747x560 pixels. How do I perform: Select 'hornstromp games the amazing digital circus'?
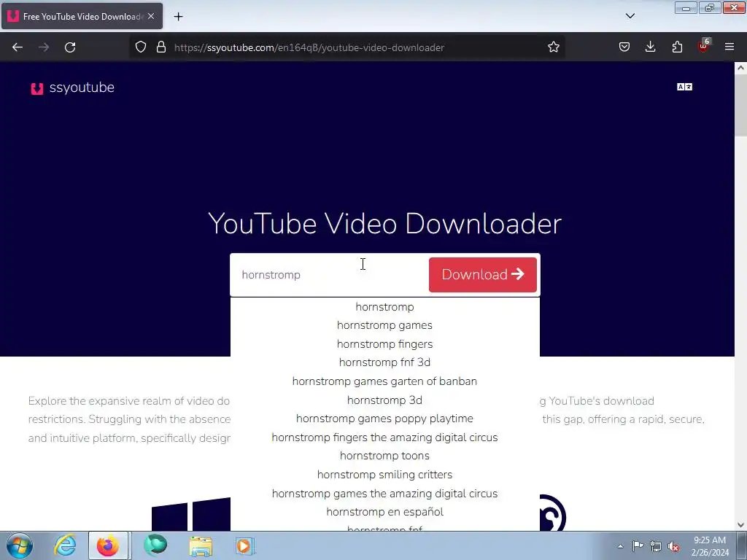click(385, 494)
